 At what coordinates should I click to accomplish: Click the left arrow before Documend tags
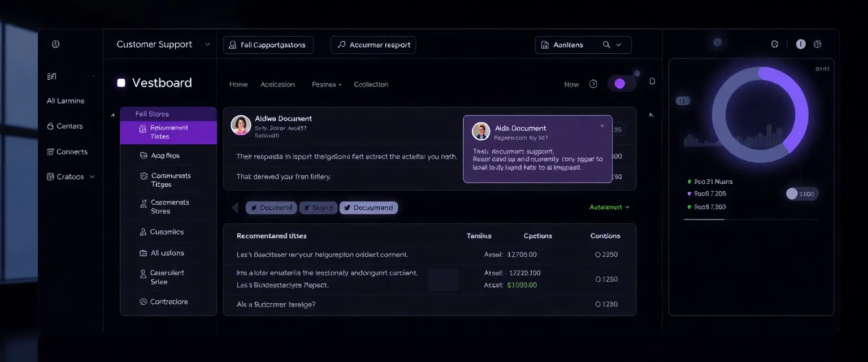point(235,208)
